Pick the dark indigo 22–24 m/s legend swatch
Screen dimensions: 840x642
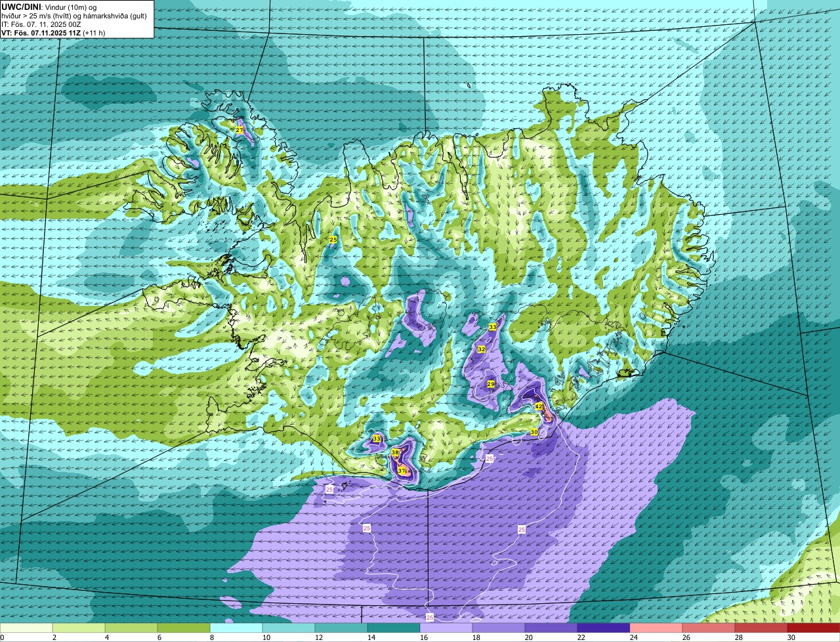click(604, 628)
